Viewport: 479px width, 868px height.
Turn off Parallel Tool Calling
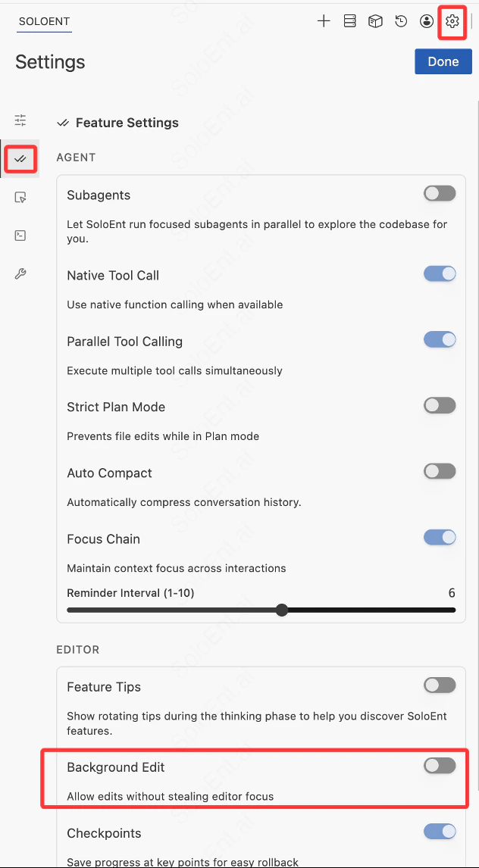[440, 339]
